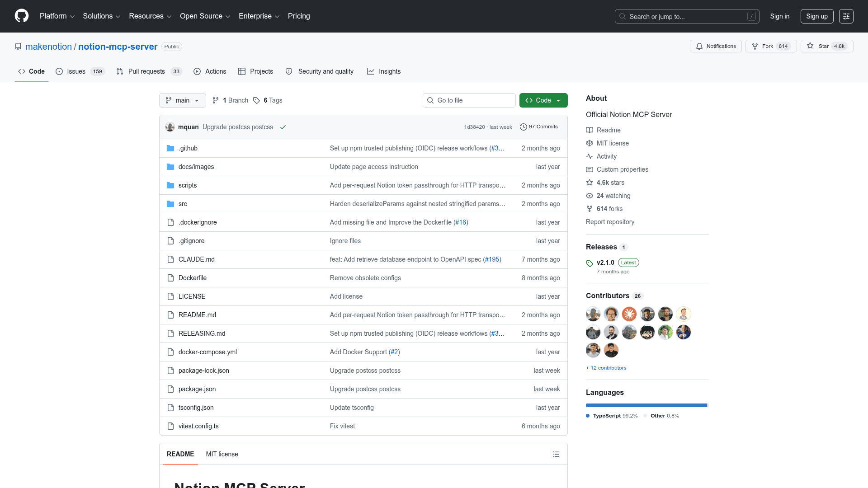Switch to the Issues tab
Screen dimensions: 868x488
(80, 71)
